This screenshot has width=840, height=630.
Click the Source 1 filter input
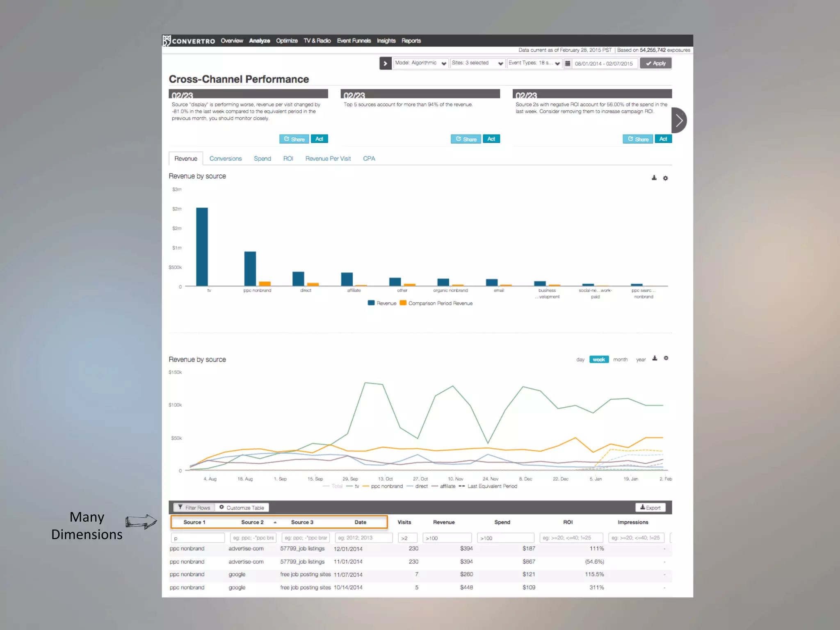point(198,538)
